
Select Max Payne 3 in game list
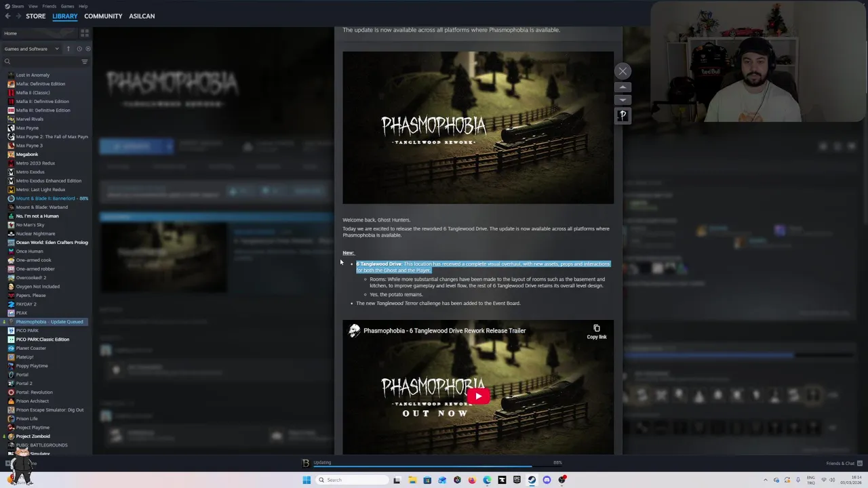tap(29, 146)
